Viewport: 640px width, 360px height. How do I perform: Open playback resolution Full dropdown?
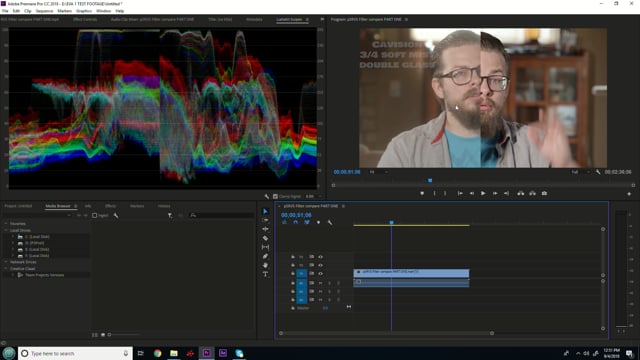click(580, 172)
